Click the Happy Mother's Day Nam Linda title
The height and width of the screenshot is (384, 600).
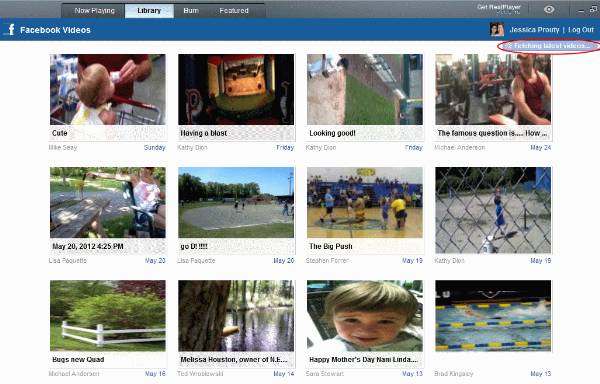click(x=363, y=360)
